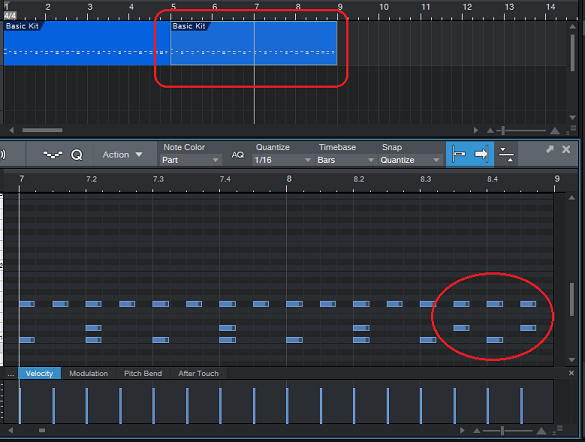The image size is (585, 442).
Task: Select the second Basic Kit clip starting at bar 5
Action: click(x=254, y=43)
